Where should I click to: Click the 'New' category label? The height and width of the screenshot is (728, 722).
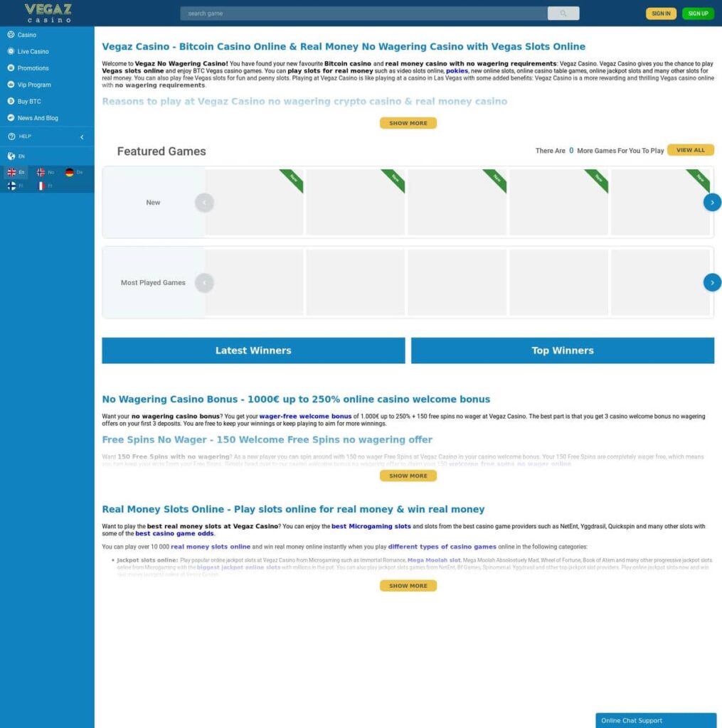pyautogui.click(x=153, y=203)
